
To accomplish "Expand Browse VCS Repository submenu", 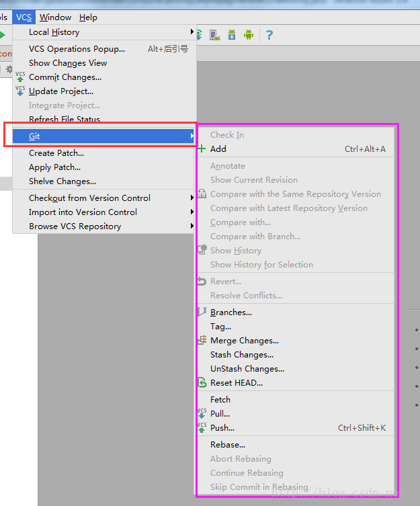I will coord(104,226).
